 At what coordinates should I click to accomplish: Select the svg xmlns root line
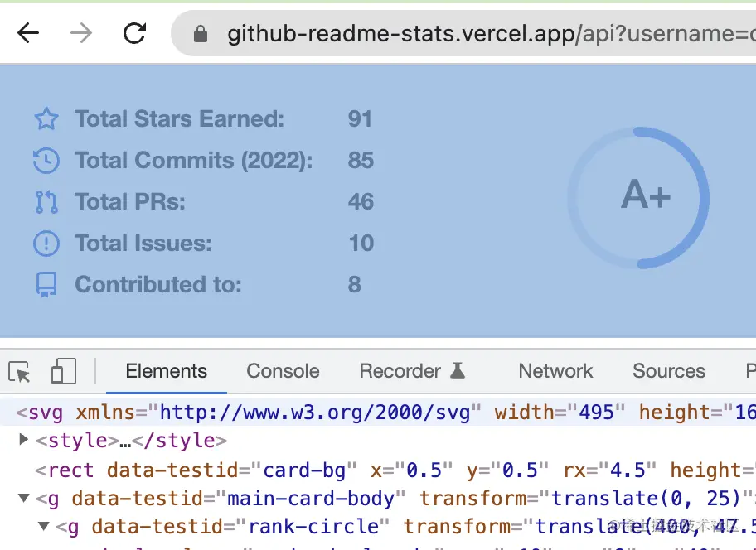pyautogui.click(x=378, y=412)
